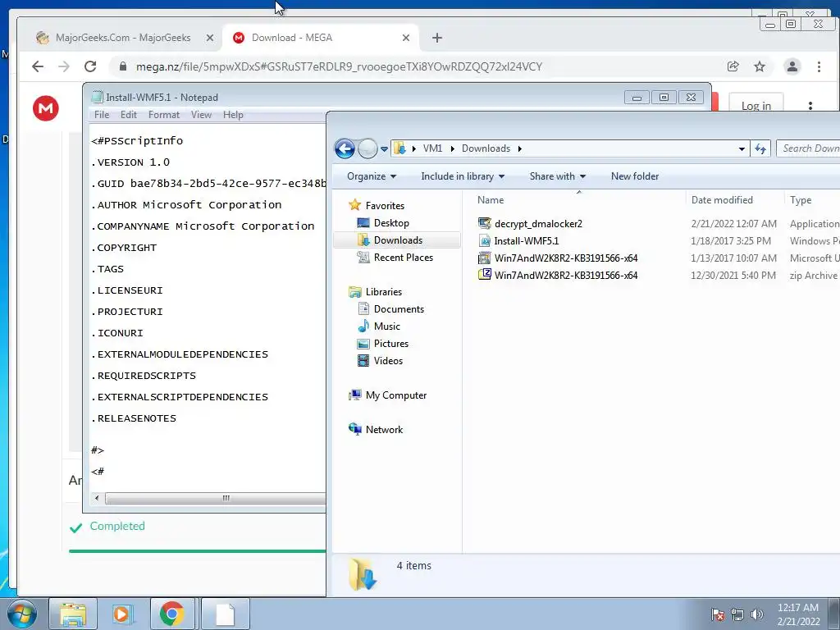Screen dimensions: 840x630
Task: Open Explorer recent locations dropdown arrow
Action: pyautogui.click(x=384, y=149)
